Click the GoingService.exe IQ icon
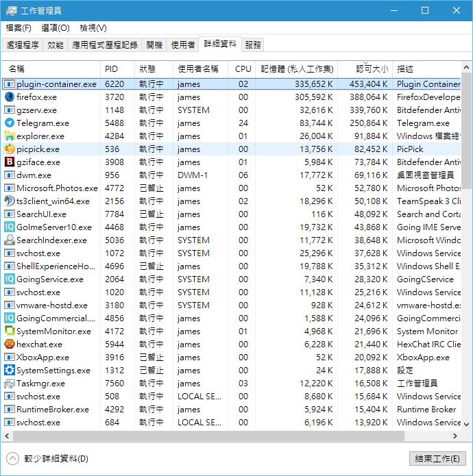Screen dimensions: 473x476 click(x=10, y=279)
